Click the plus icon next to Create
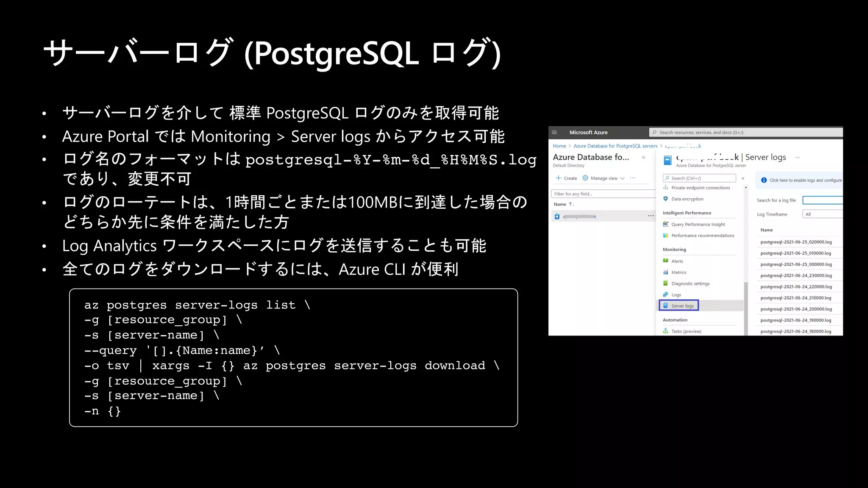The image size is (868, 488). [559, 178]
